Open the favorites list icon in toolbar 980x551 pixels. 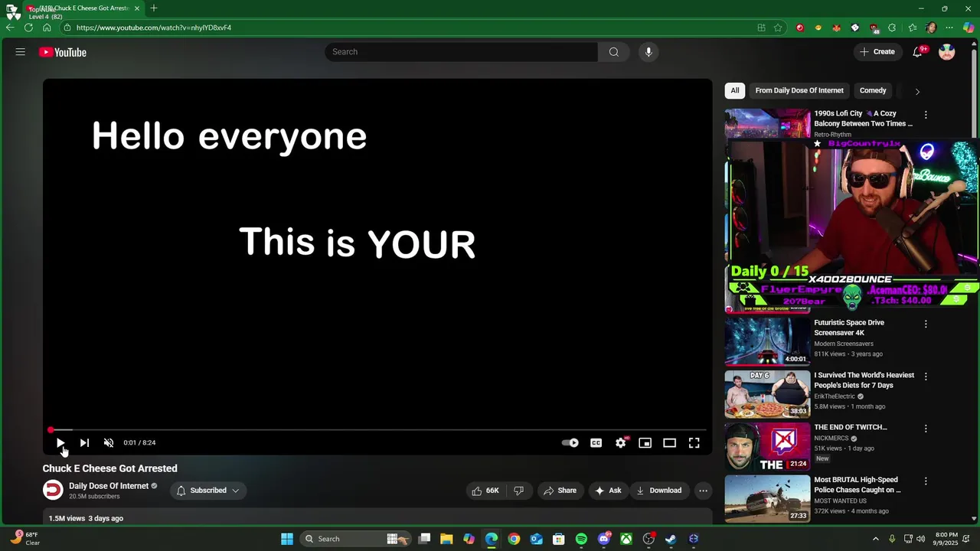(x=912, y=28)
